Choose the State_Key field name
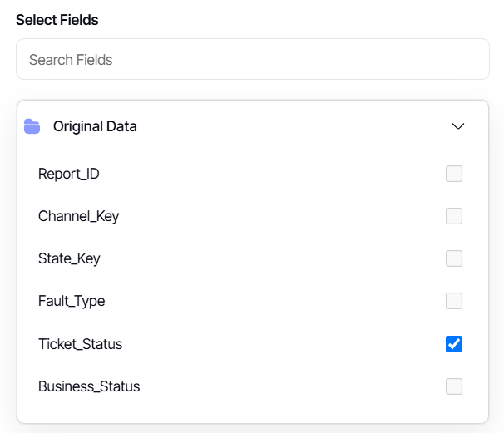The width and height of the screenshot is (504, 433). (x=69, y=258)
